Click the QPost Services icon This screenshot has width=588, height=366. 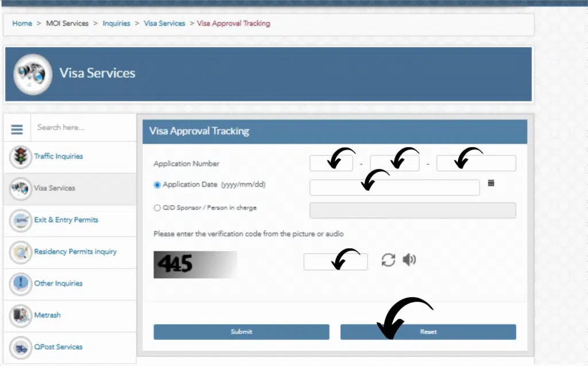(x=20, y=346)
